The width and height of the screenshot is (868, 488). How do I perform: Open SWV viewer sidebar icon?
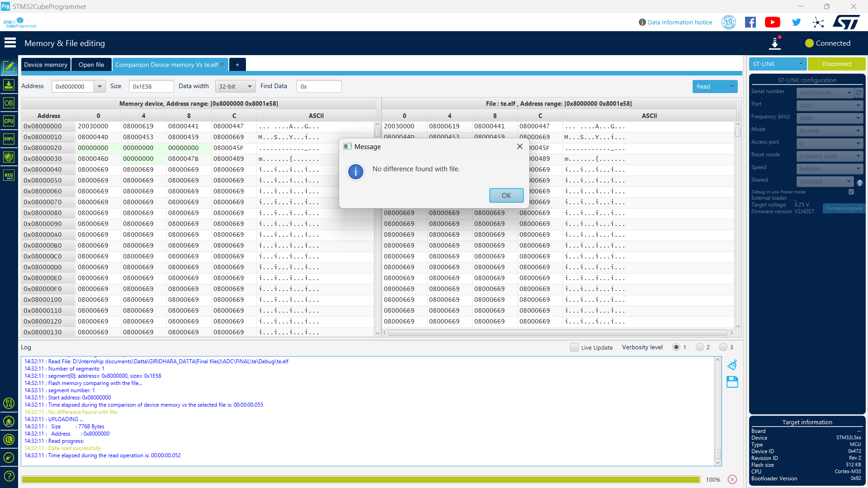[9, 139]
